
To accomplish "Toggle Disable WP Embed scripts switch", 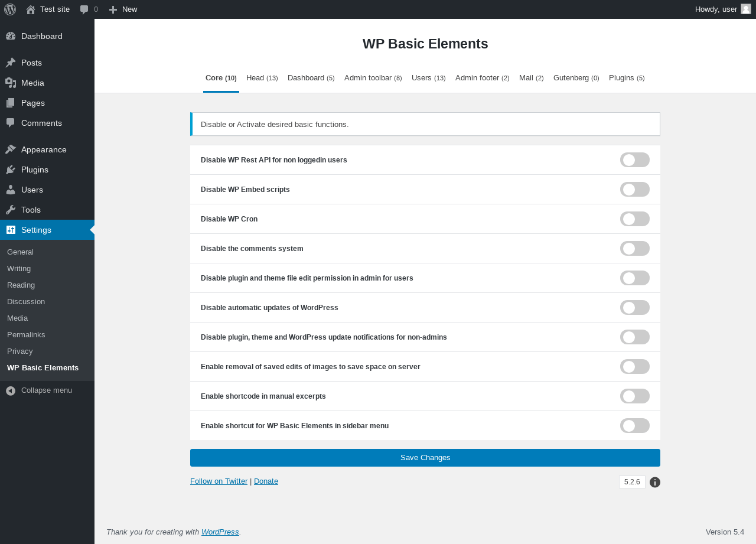I will [x=635, y=190].
